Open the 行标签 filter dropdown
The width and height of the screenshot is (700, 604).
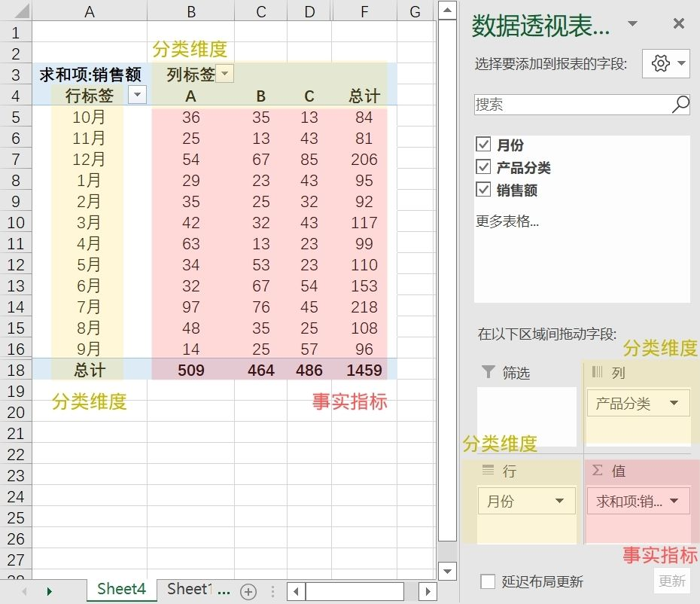pos(136,95)
